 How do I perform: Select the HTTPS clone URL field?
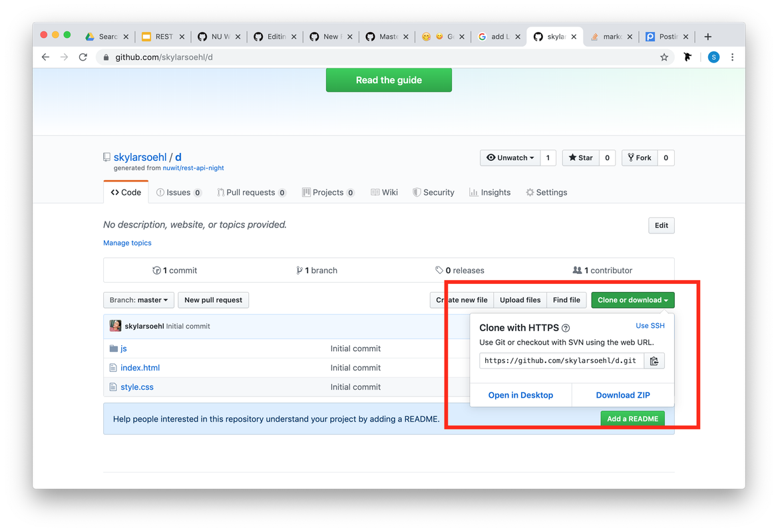pyautogui.click(x=562, y=361)
